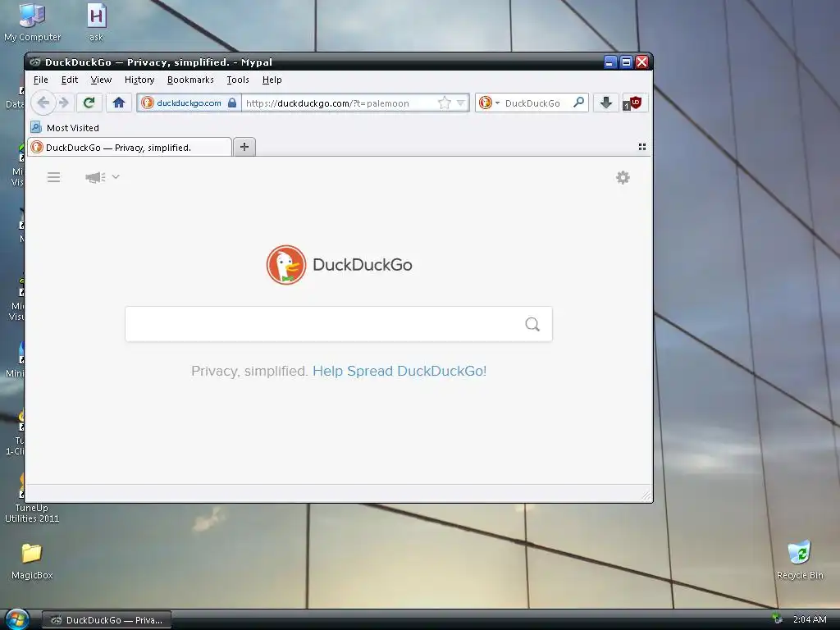Open the History menu

(139, 80)
